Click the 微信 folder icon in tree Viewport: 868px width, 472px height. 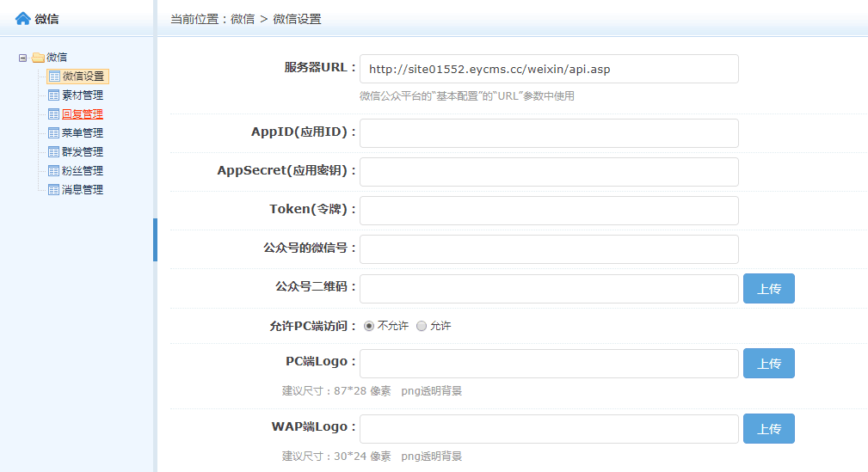coord(38,58)
